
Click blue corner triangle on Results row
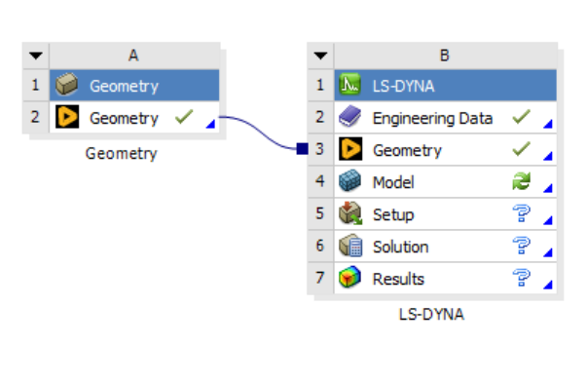(x=548, y=285)
